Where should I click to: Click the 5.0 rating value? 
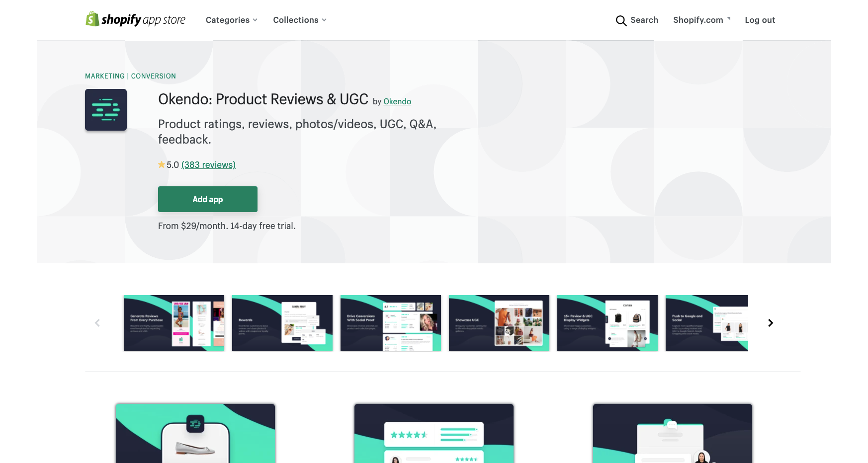pos(173,164)
